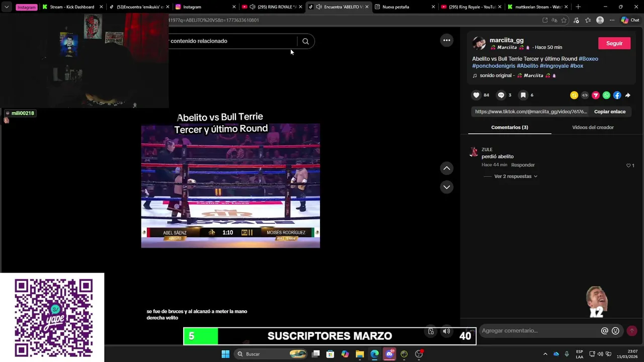Mute the TikTok video volume
Image resolution: width=644 pixels, height=362 pixels.
point(446,331)
